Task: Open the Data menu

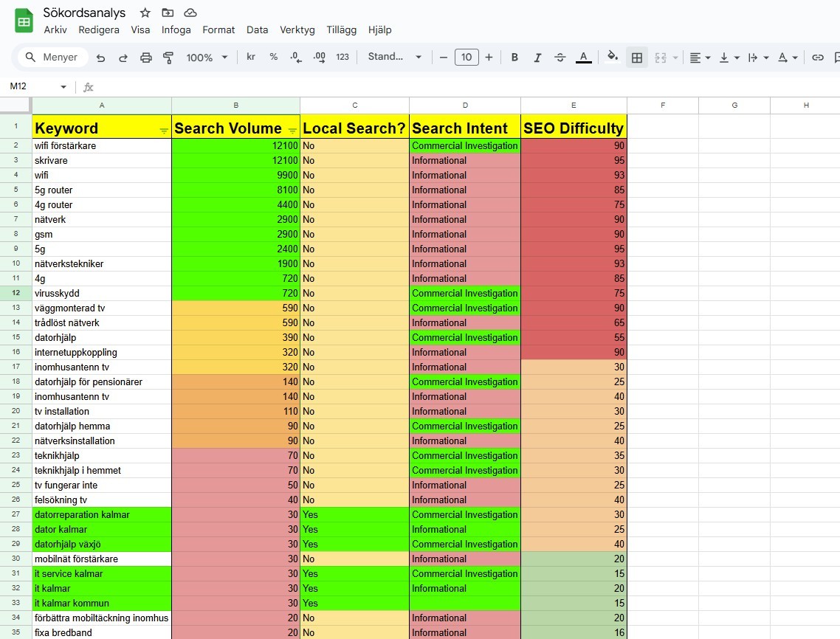Action: click(257, 30)
